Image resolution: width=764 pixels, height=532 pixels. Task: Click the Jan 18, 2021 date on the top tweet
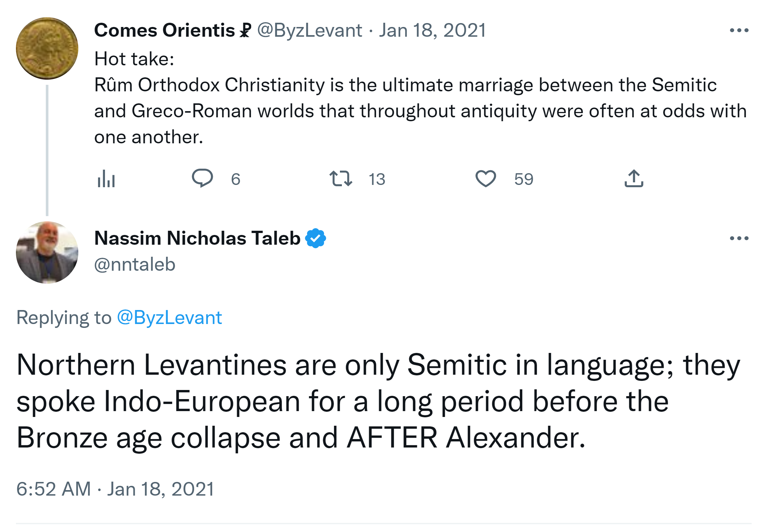[432, 30]
